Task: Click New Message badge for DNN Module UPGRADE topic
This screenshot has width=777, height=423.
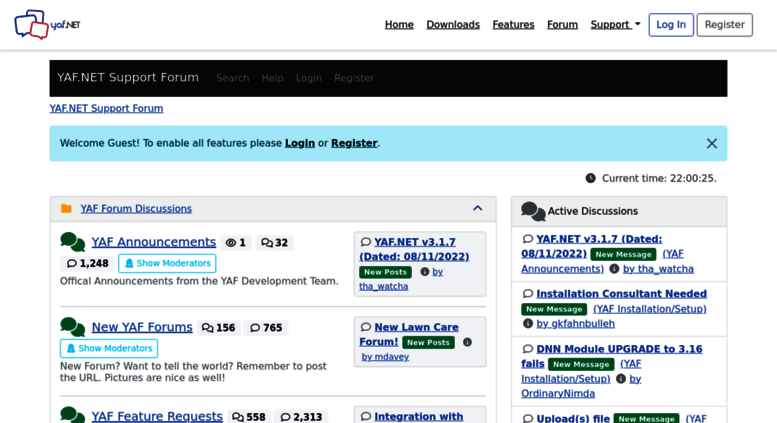Action: click(581, 364)
